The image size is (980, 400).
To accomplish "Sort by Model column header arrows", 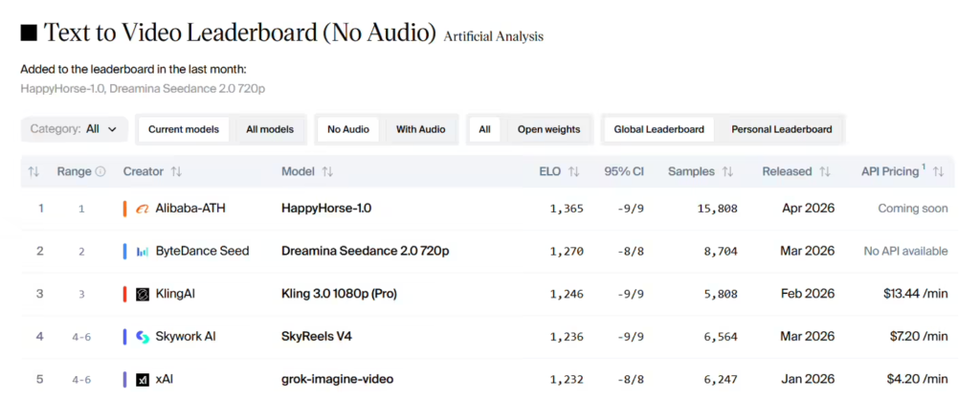I will [327, 171].
